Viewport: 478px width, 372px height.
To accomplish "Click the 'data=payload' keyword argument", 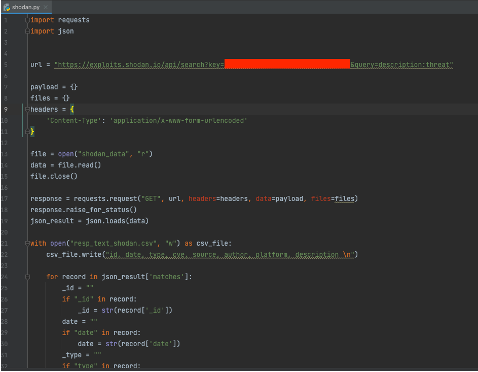I will click(x=279, y=199).
